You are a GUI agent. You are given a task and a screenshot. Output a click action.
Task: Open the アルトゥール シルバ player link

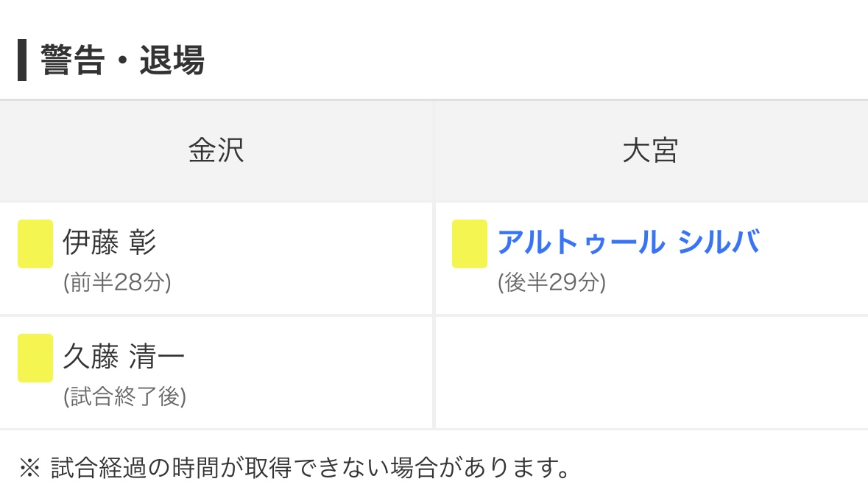628,242
